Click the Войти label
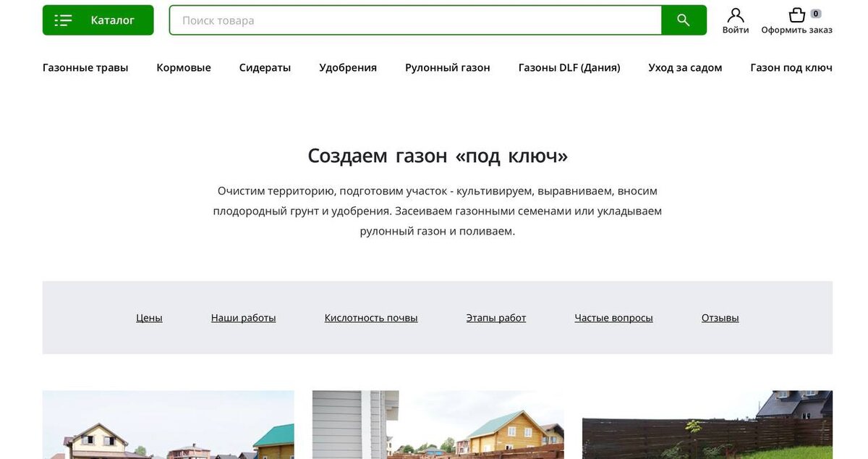Image resolution: width=868 pixels, height=459 pixels. pyautogui.click(x=736, y=30)
